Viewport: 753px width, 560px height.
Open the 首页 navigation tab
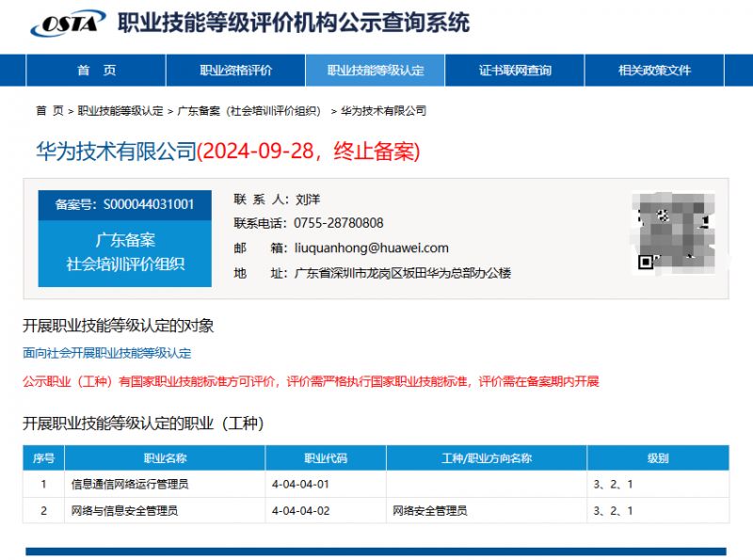[96, 71]
